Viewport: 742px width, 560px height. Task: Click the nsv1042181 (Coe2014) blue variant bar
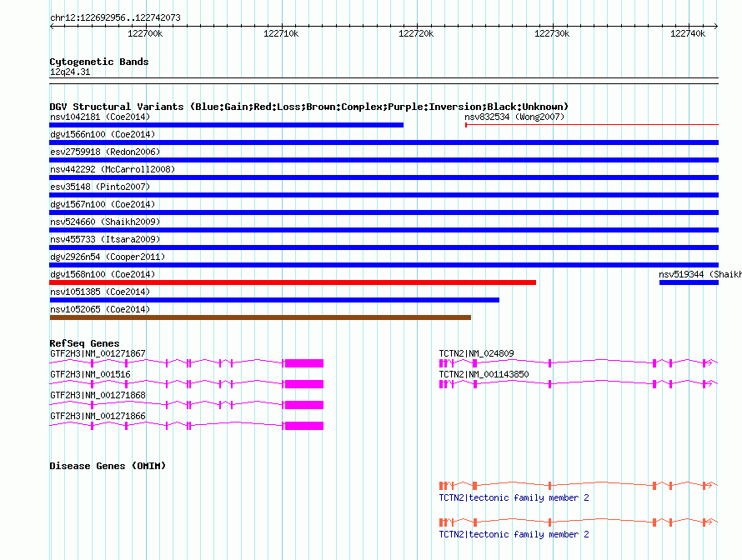(226, 125)
